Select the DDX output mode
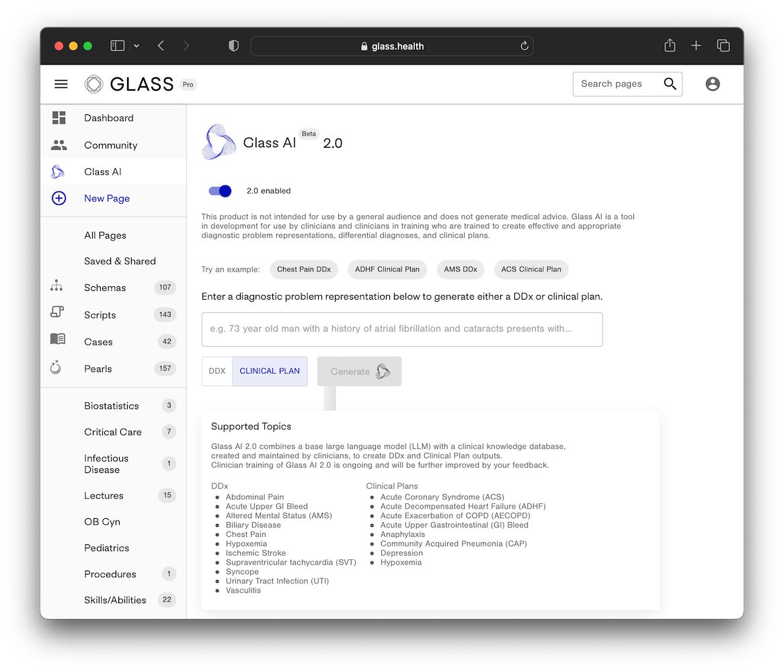The width and height of the screenshot is (784, 672). point(217,371)
